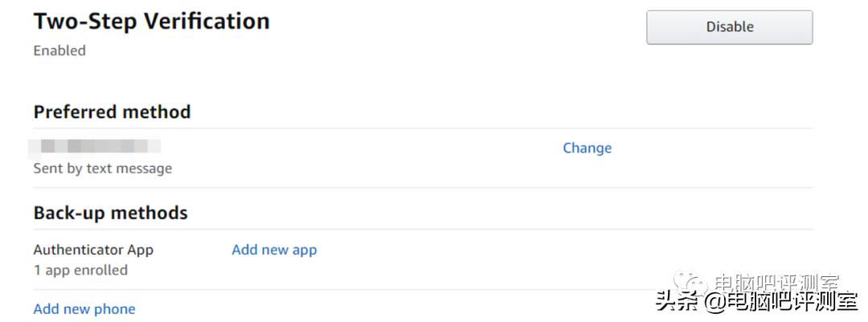This screenshot has height=322, width=868.
Task: Click the 1 app enrolled text
Action: click(80, 270)
